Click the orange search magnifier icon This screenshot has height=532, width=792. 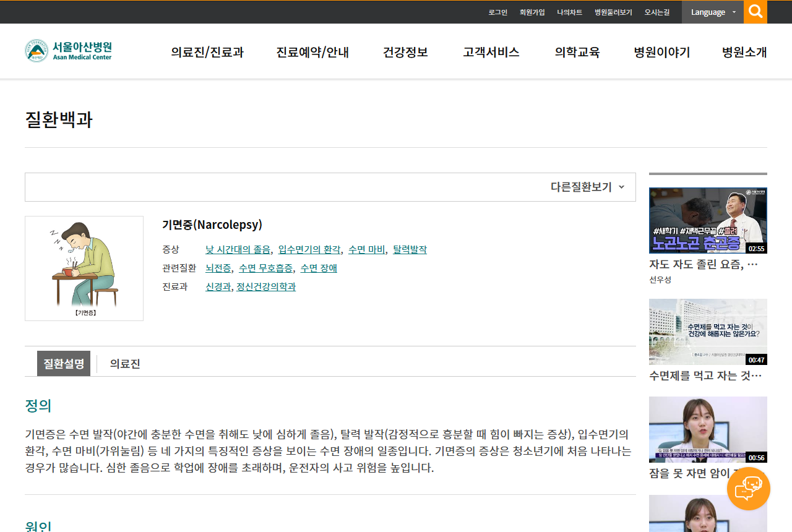tap(755, 12)
